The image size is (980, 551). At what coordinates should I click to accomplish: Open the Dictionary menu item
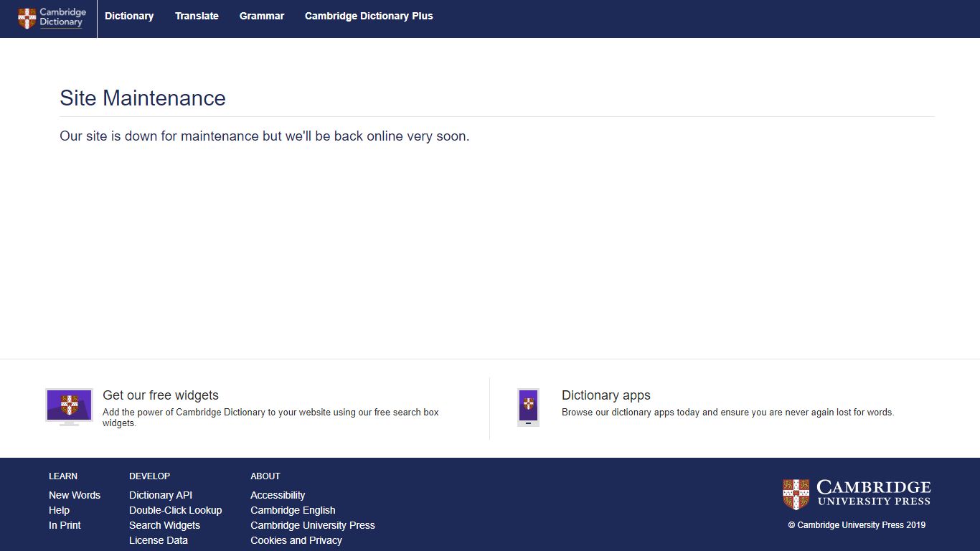click(129, 16)
